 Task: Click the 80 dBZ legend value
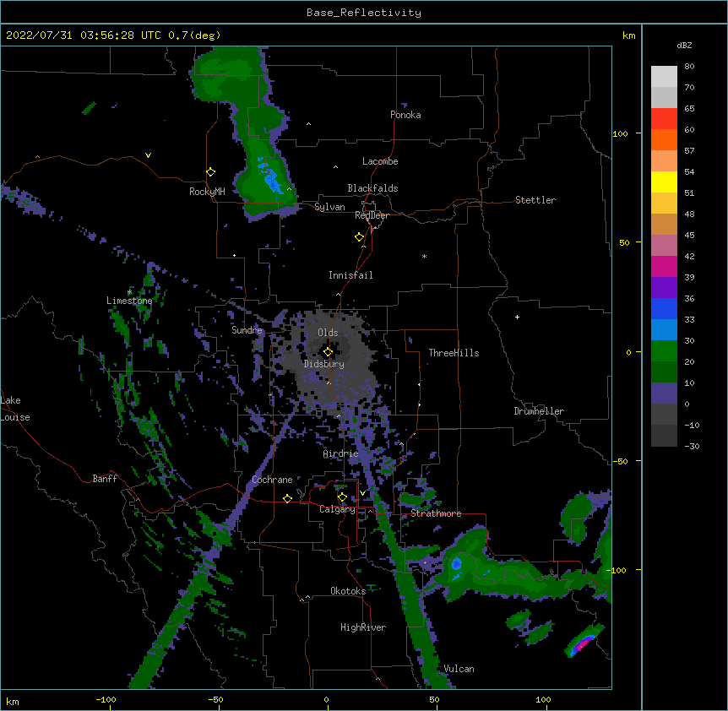[x=689, y=67]
